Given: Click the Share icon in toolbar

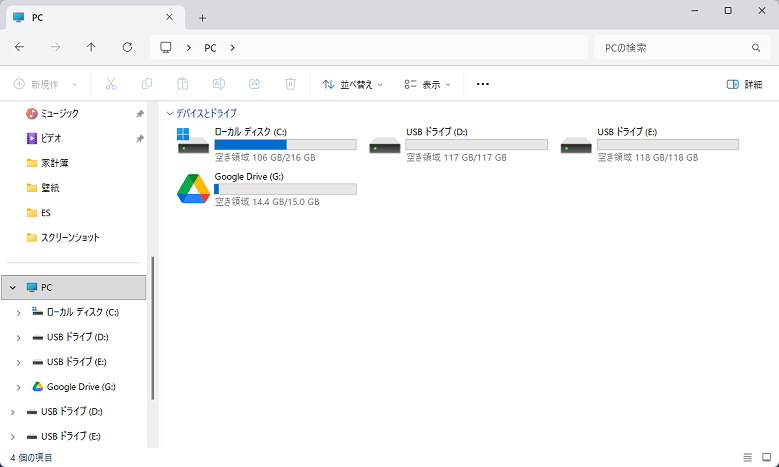Looking at the screenshot, I should [254, 84].
